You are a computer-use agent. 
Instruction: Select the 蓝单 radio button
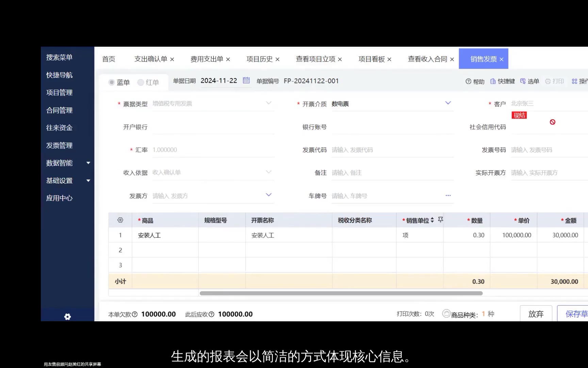coord(112,82)
